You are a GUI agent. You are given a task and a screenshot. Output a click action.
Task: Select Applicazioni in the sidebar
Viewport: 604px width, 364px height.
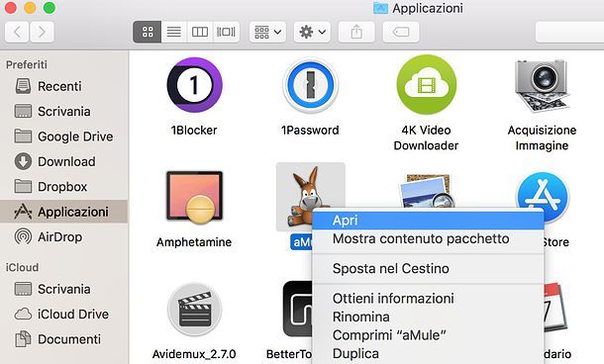[x=64, y=212]
